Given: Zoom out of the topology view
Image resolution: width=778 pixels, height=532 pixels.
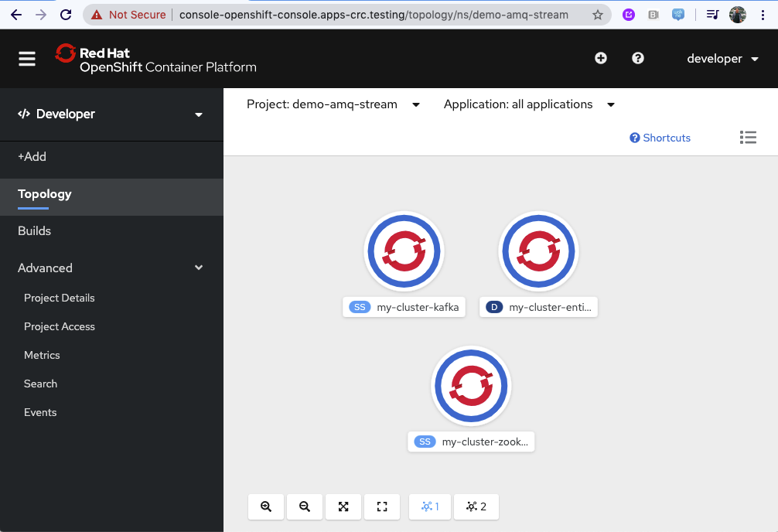Looking at the screenshot, I should 305,506.
